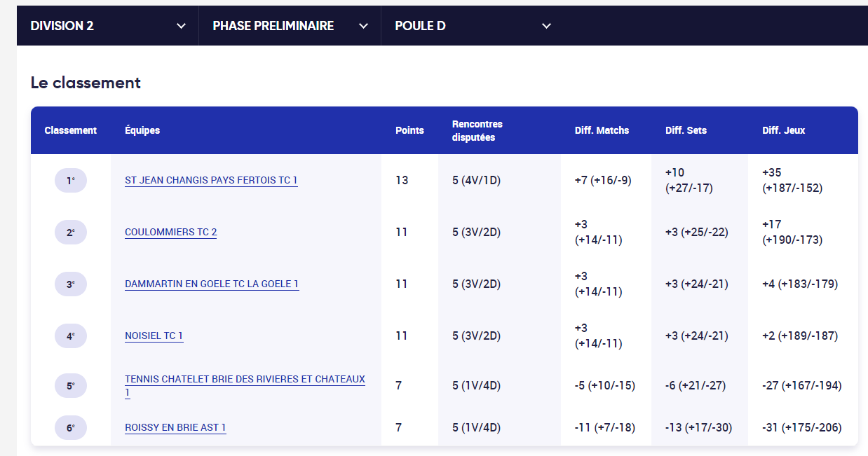
Task: Click the 2nd place rank badge
Action: 71,233
